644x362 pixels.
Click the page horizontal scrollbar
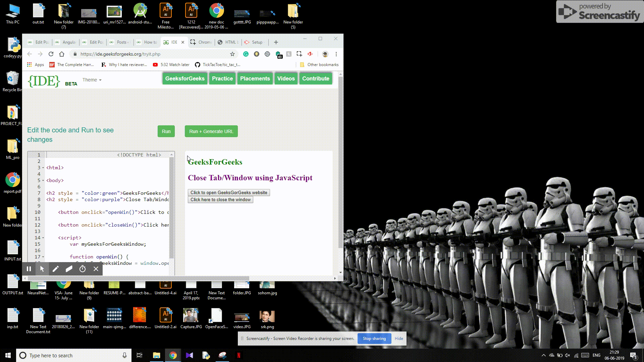point(138,278)
